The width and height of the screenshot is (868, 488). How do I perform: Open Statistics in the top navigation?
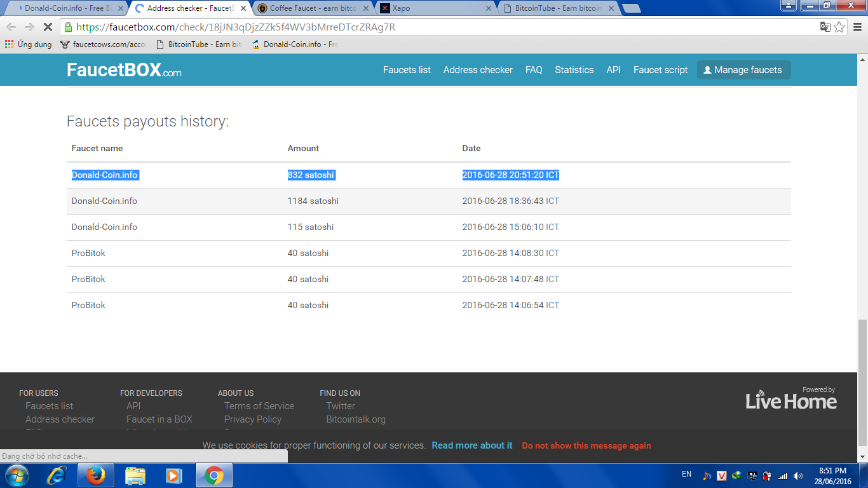[x=574, y=70]
